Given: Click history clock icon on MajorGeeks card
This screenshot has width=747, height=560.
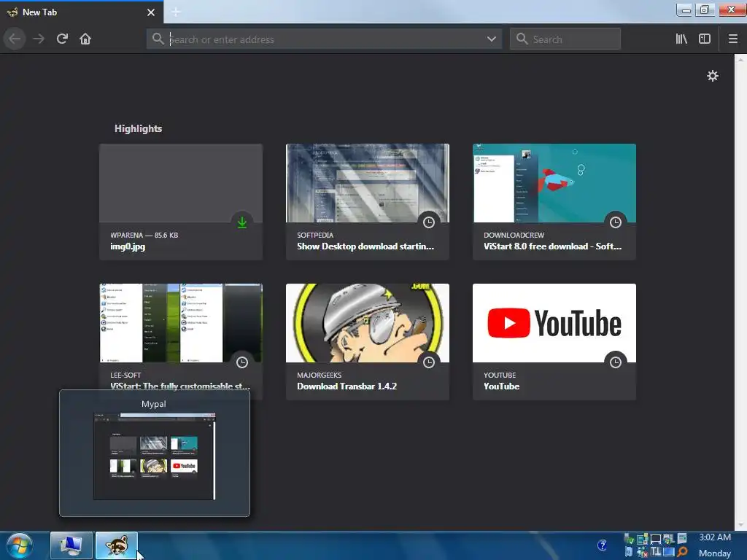Looking at the screenshot, I should pos(429,362).
